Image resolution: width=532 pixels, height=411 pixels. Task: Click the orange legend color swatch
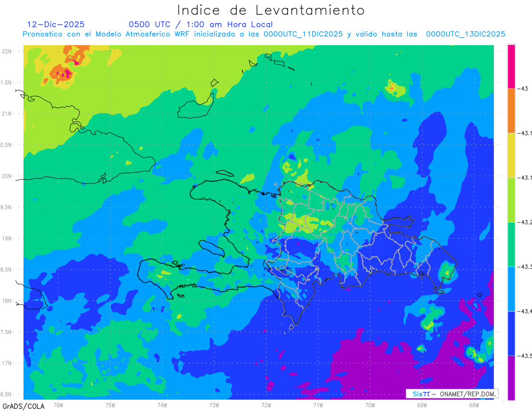[x=511, y=111]
